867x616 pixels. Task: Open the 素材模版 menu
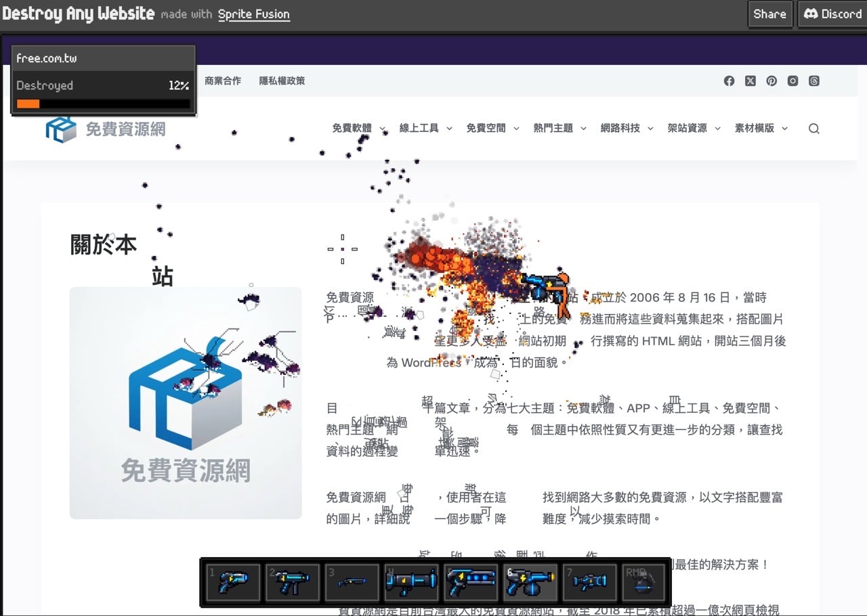(755, 128)
